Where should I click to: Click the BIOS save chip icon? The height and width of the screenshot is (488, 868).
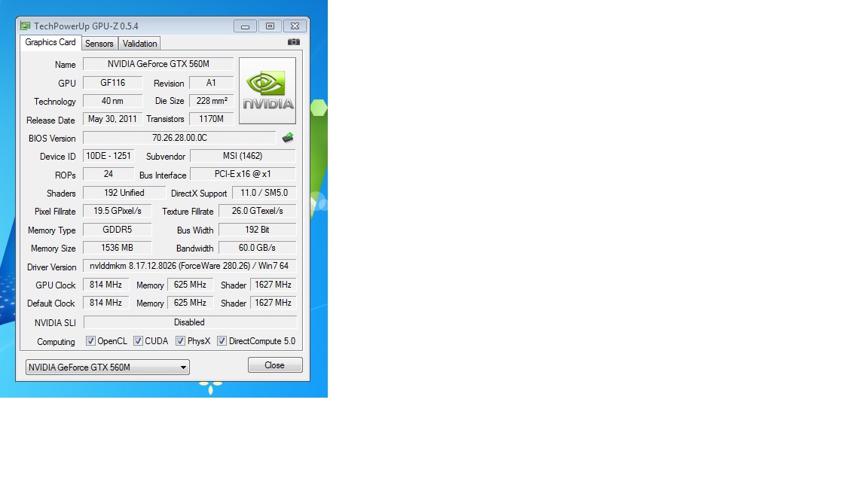tap(288, 138)
